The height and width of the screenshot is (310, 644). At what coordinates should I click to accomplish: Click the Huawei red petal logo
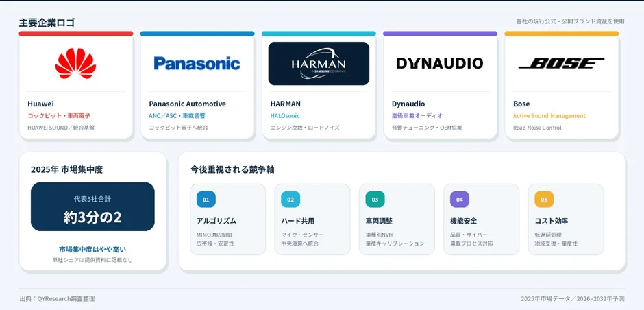75,63
